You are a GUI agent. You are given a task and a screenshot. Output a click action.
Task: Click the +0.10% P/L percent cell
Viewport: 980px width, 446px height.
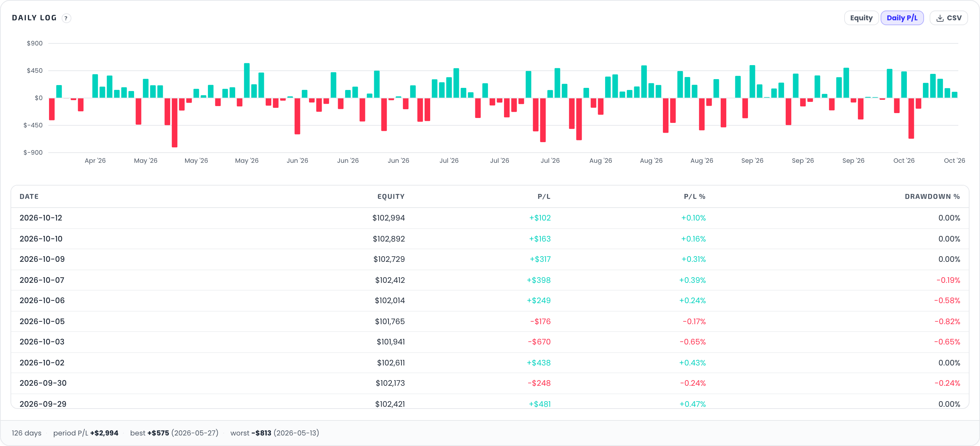[x=693, y=218]
